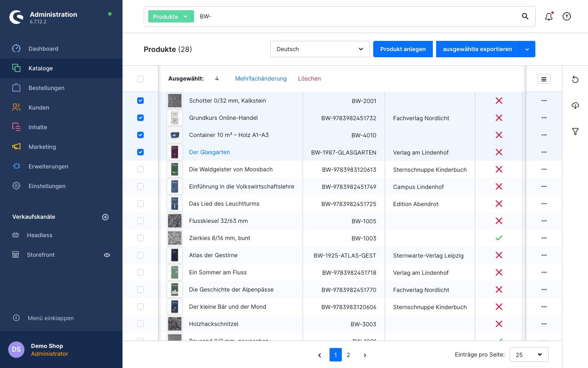The image size is (588, 368).
Task: Uncheck Schotter 0/32 mm, Kalkstein checkbox
Action: coord(140,101)
